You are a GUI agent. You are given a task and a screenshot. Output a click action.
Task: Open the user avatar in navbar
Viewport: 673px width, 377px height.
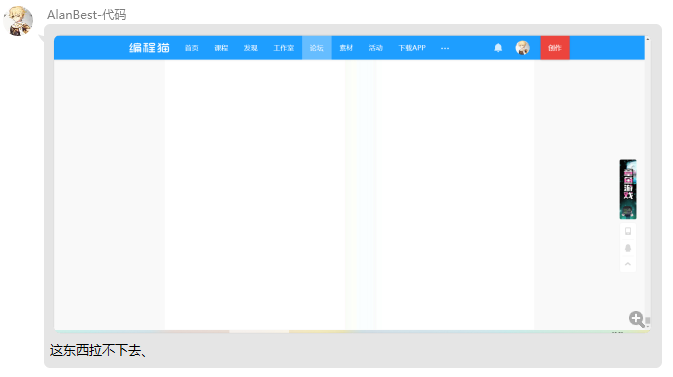pos(522,48)
